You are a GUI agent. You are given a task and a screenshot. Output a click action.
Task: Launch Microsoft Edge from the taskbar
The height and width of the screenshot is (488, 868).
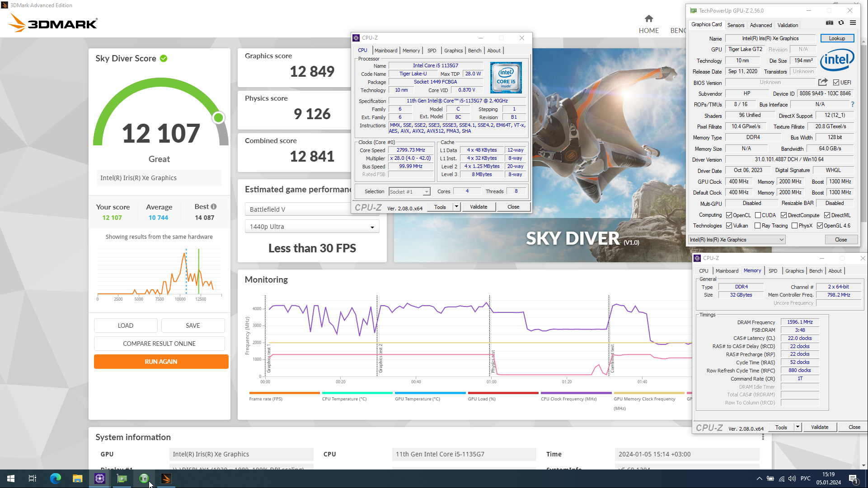click(x=55, y=479)
